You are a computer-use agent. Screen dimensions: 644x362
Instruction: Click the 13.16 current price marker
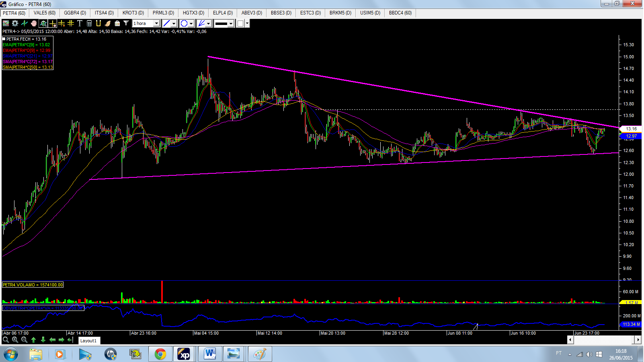(631, 129)
